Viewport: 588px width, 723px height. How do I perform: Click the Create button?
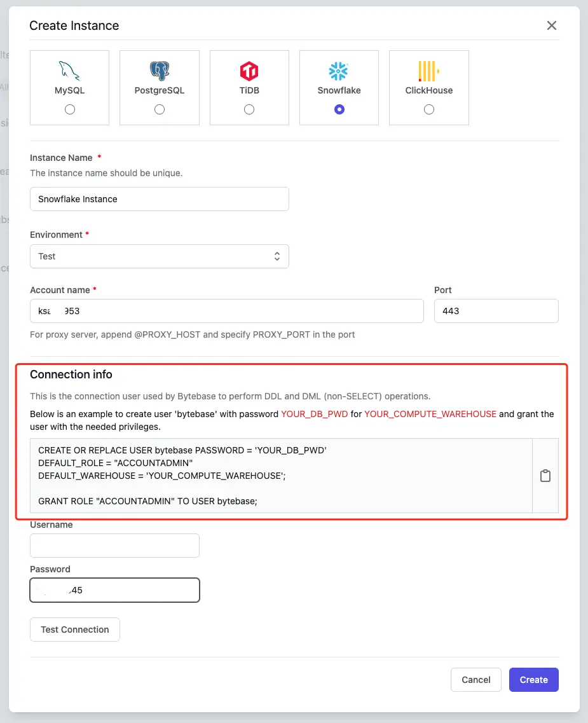pyautogui.click(x=533, y=680)
